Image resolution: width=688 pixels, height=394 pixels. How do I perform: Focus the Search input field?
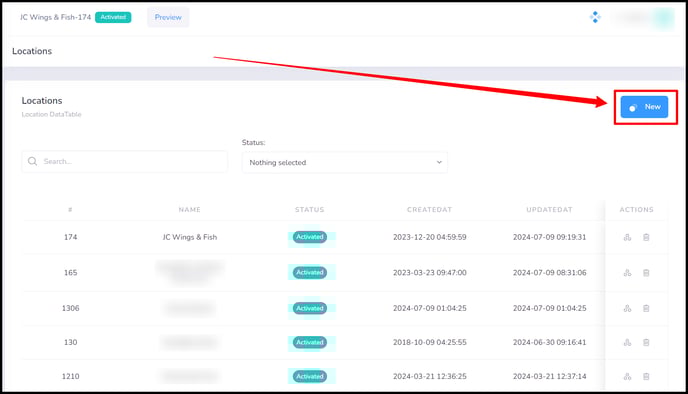125,161
